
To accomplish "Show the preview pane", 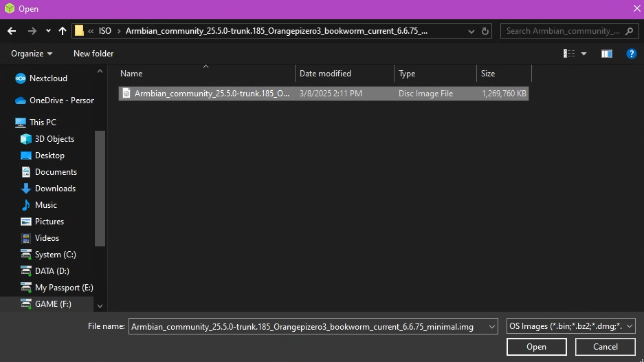I will tap(607, 54).
